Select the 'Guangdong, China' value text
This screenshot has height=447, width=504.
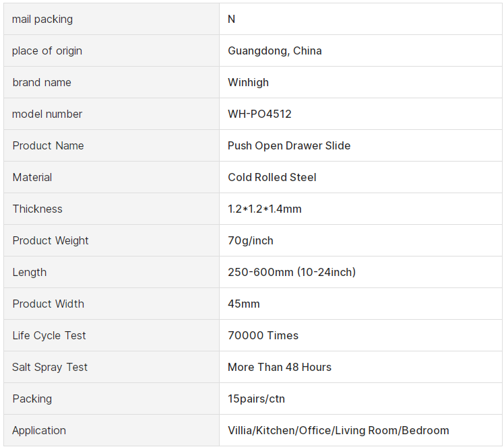click(274, 51)
